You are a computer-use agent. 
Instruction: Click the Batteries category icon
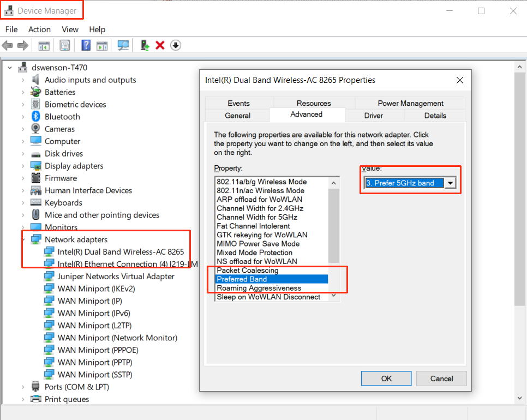pos(35,92)
